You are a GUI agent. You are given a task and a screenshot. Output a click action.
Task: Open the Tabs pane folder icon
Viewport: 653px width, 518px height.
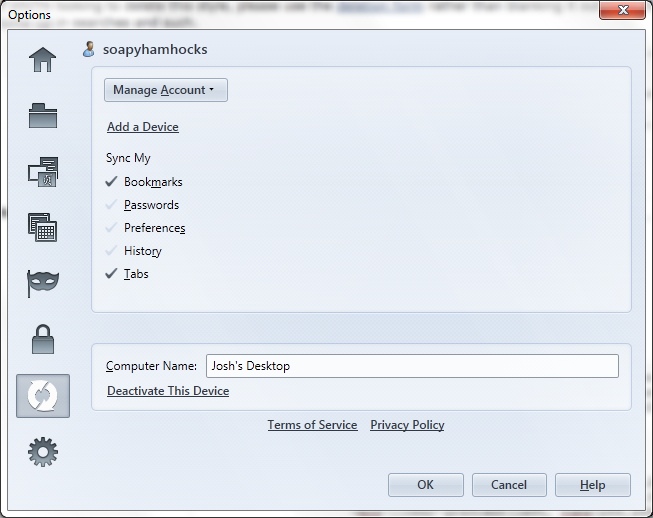pyautogui.click(x=42, y=115)
